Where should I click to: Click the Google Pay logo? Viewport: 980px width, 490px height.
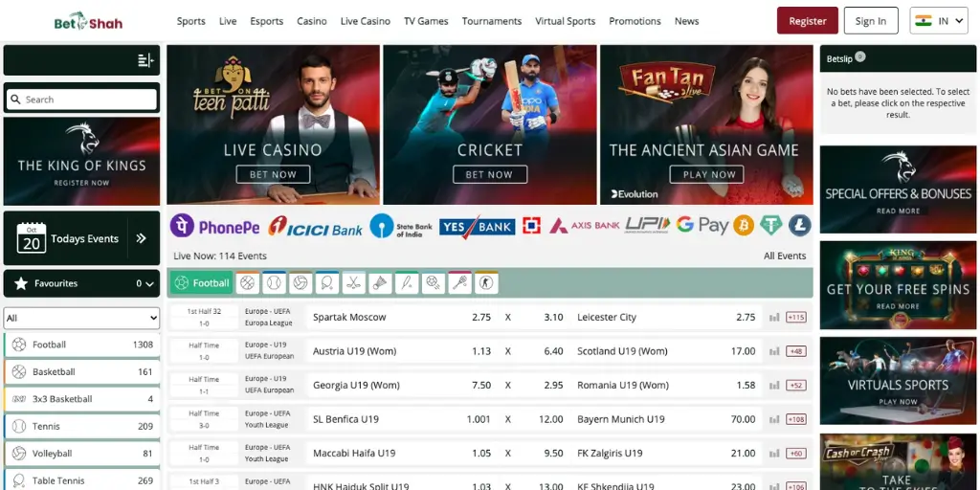[x=702, y=225]
